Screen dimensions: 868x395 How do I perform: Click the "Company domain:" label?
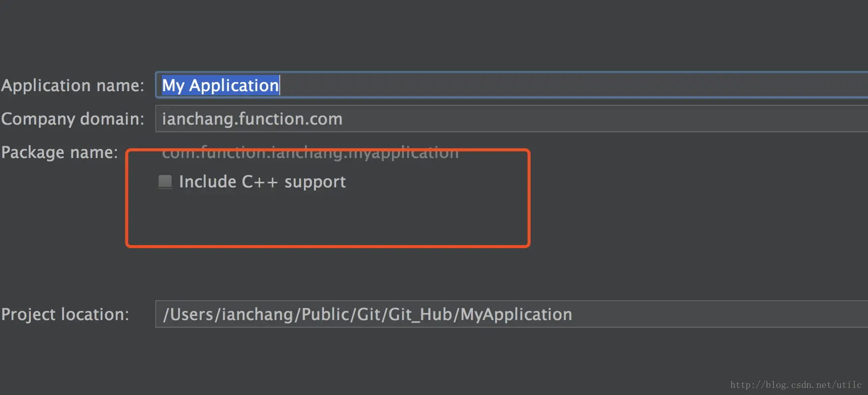73,119
